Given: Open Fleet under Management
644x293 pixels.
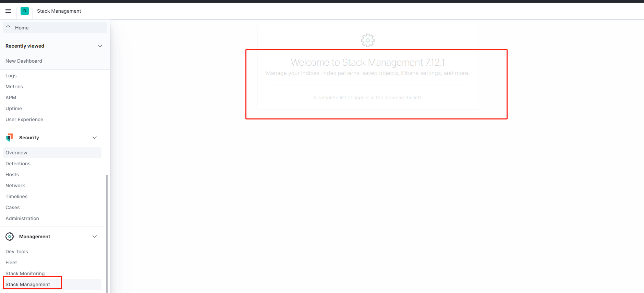Looking at the screenshot, I should click(11, 263).
